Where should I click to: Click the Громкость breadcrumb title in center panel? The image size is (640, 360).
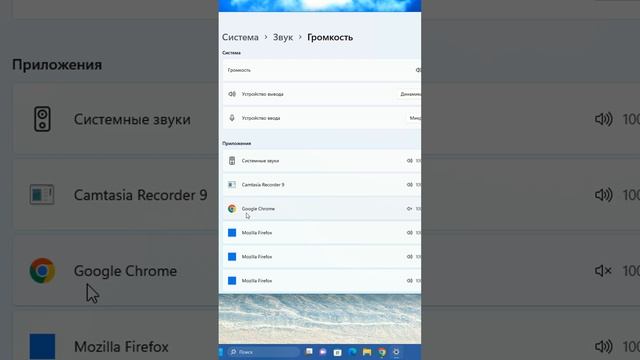point(330,37)
